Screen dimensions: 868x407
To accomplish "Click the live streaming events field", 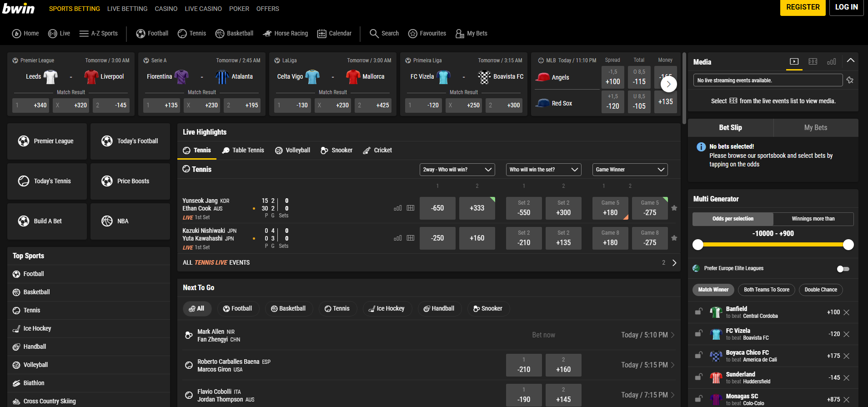I will (768, 80).
